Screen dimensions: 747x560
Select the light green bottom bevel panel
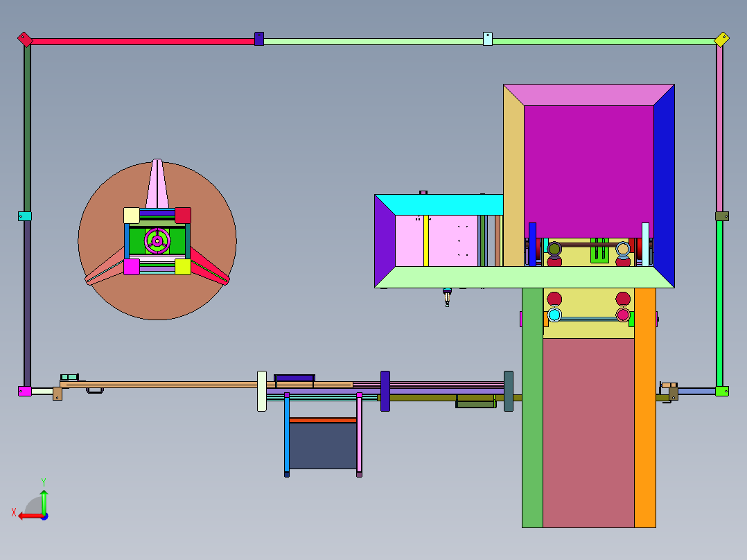pyautogui.click(x=524, y=277)
